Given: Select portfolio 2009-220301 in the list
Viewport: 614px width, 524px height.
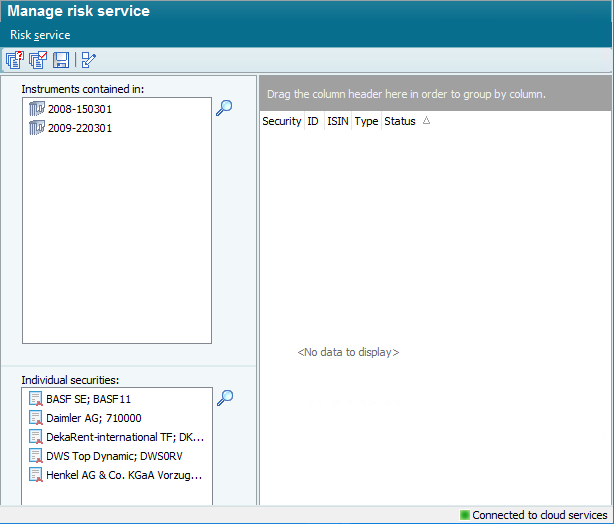Looking at the screenshot, I should (79, 128).
